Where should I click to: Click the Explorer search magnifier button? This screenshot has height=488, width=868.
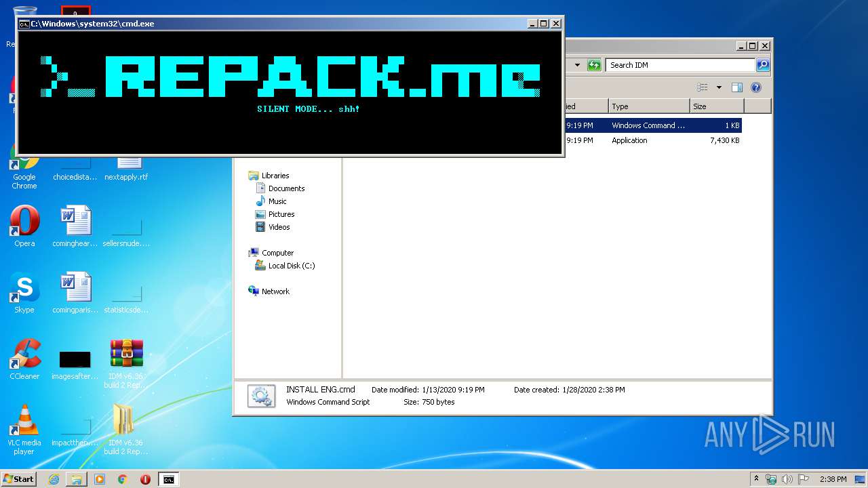pos(763,65)
